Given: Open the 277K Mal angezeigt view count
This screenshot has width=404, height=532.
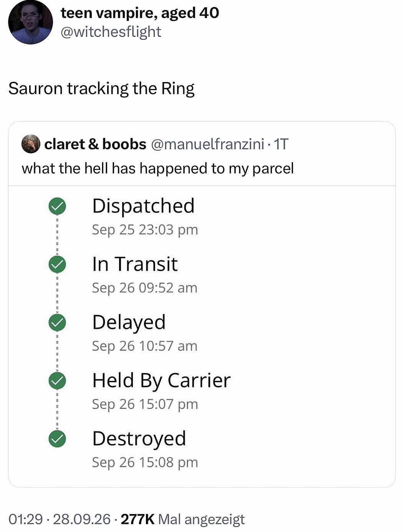Looking at the screenshot, I should click(182, 519).
